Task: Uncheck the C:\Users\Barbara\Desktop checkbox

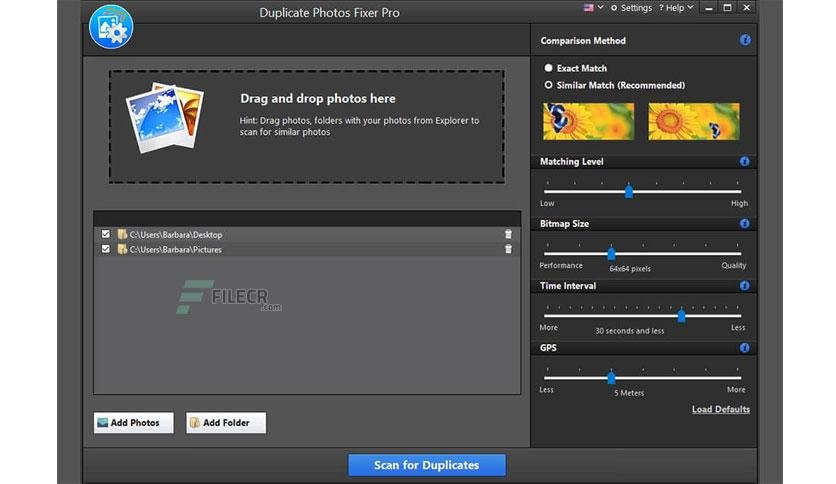Action: [x=106, y=234]
